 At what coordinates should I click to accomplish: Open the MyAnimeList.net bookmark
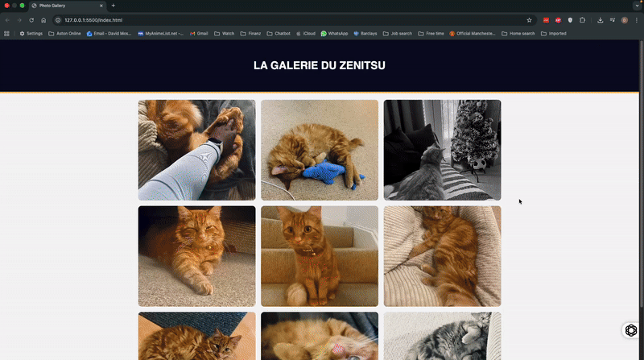click(160, 34)
